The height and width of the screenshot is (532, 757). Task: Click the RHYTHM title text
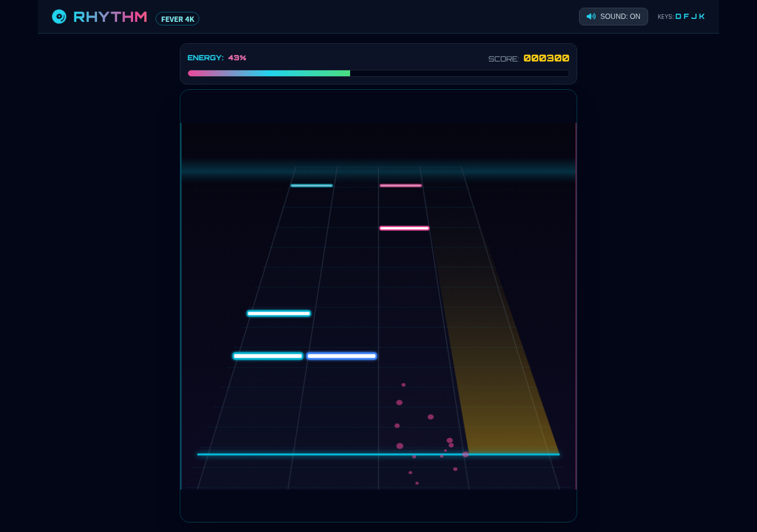pos(110,17)
